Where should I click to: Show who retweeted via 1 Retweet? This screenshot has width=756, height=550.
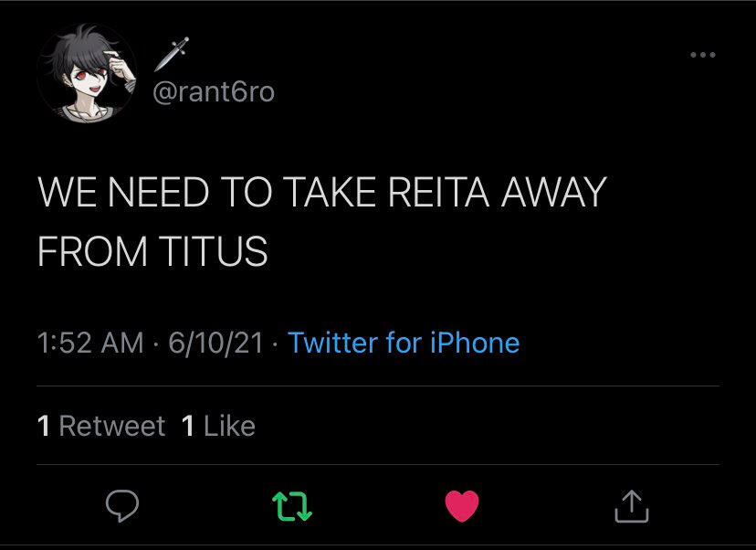(101, 426)
